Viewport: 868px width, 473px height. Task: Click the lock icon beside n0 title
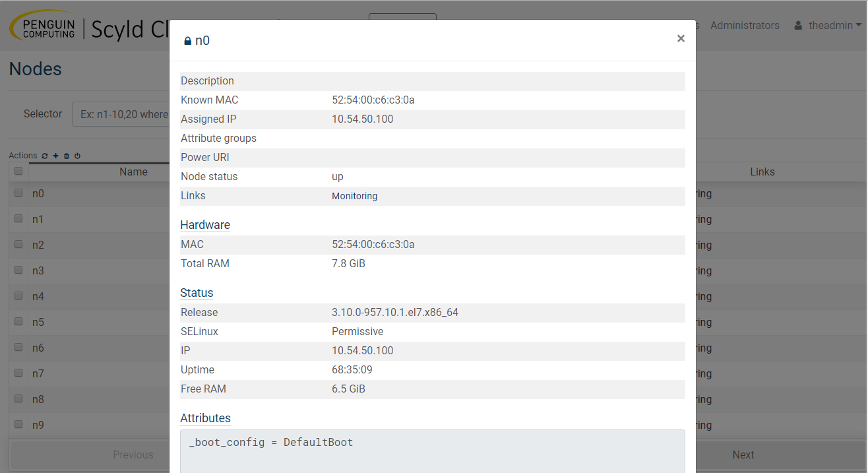tap(187, 41)
